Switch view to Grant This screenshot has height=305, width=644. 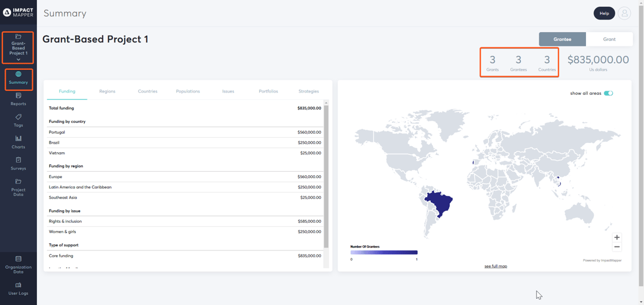tap(609, 39)
